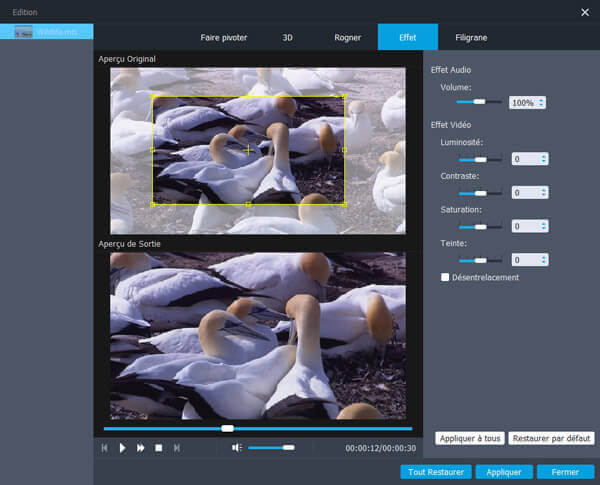Skip to the next frame
600x485 pixels.
point(177,448)
